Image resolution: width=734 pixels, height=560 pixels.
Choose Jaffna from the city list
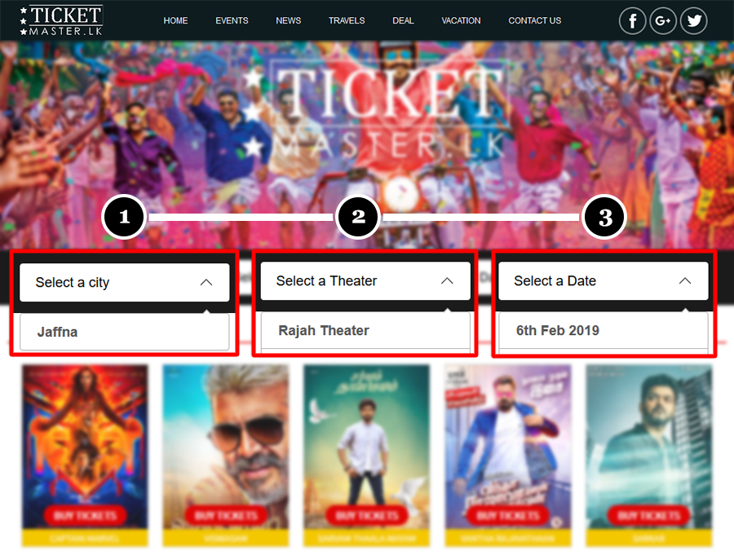tap(125, 332)
